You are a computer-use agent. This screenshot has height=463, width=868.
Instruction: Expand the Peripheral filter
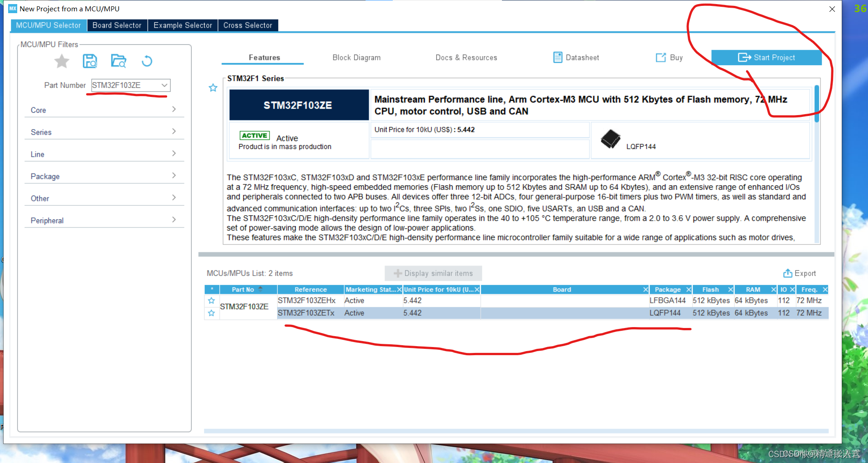104,221
